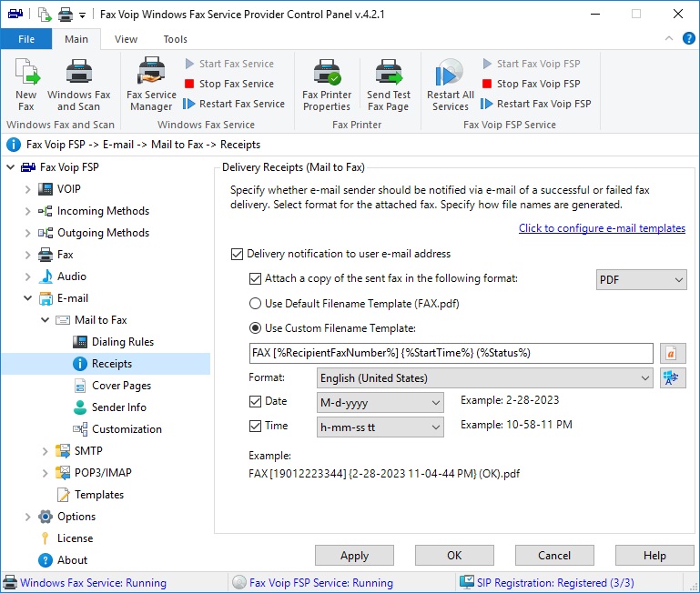Expand the Incoming Methods node
The height and width of the screenshot is (593, 700).
[27, 212]
